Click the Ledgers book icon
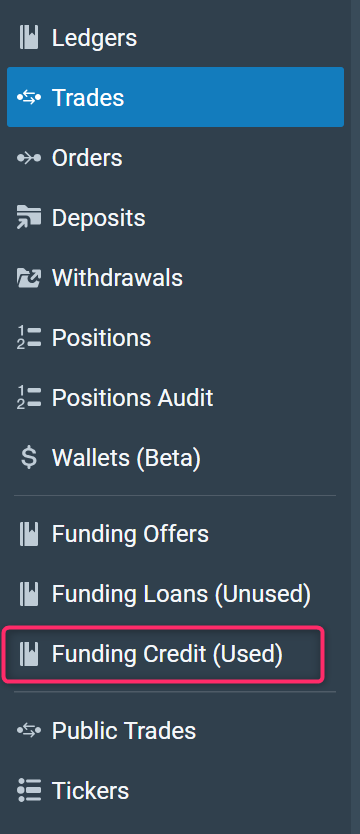 point(29,38)
